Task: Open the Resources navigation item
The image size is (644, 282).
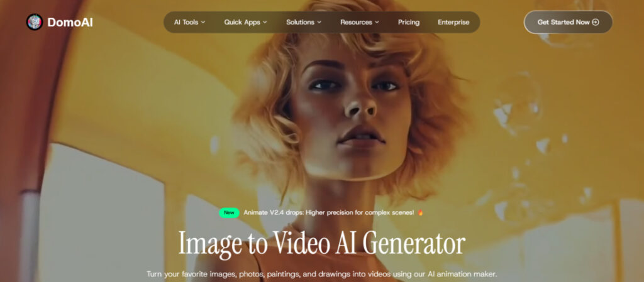Action: coord(356,22)
